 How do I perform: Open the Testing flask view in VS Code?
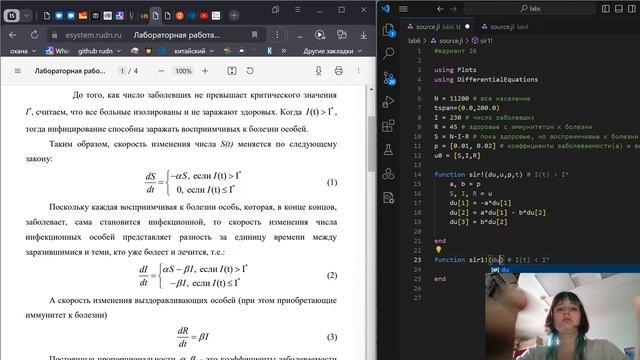pos(389,150)
